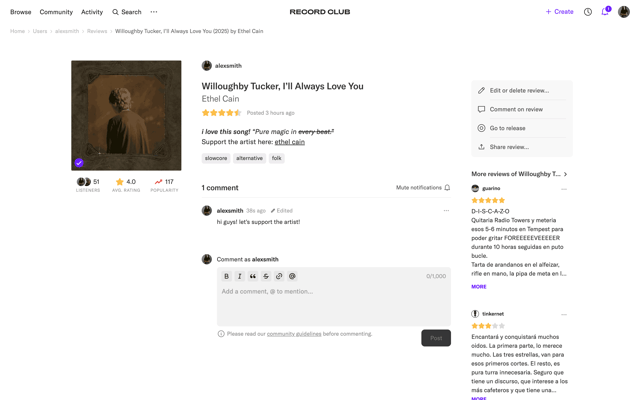640x400 pixels.
Task: Apply strikethrough in comment editor
Action: click(x=266, y=276)
